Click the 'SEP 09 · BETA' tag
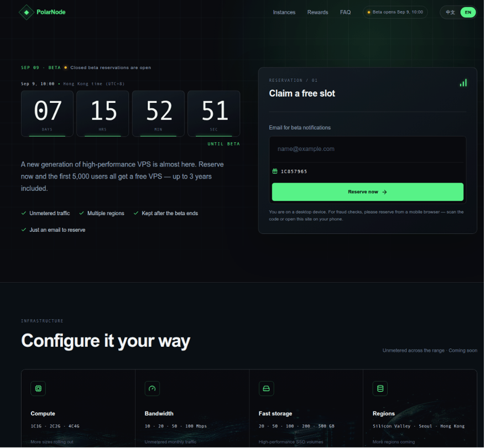485x448 pixels. tap(41, 67)
